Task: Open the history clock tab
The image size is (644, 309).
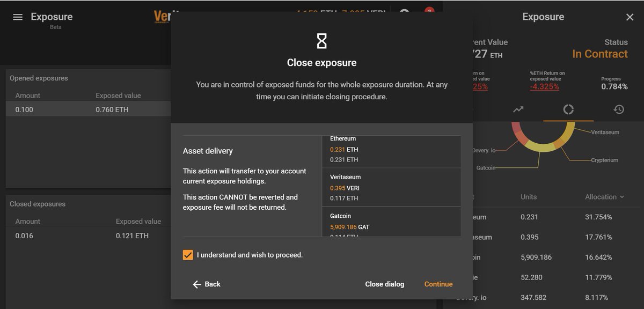Action: click(x=619, y=109)
